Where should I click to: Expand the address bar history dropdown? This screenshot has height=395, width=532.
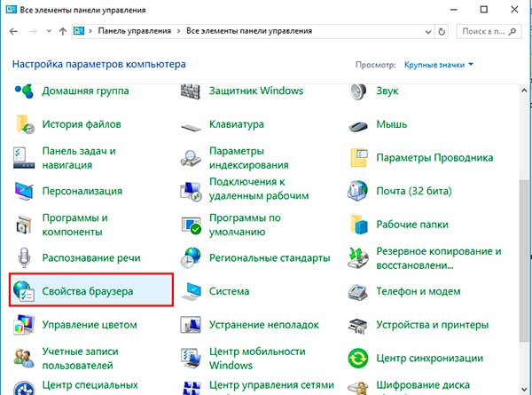coord(428,32)
